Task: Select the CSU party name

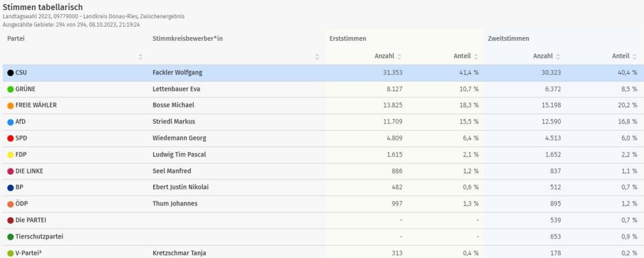Action: click(x=21, y=73)
